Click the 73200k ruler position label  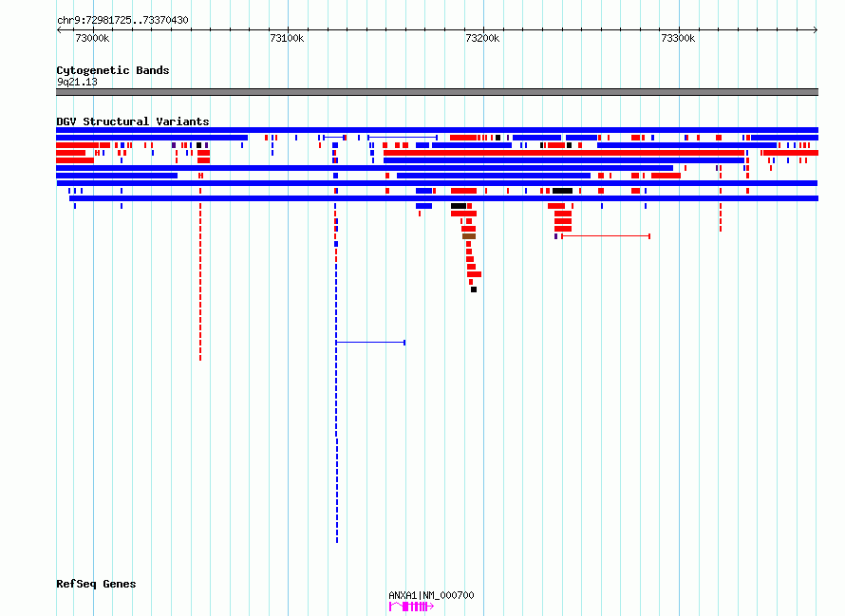(482, 38)
